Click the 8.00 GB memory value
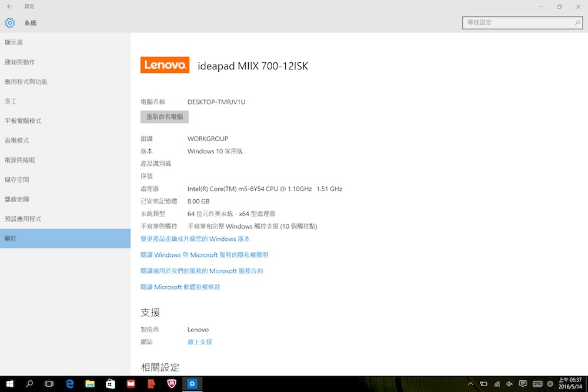Screen dimensions: 588x392 coord(198,201)
